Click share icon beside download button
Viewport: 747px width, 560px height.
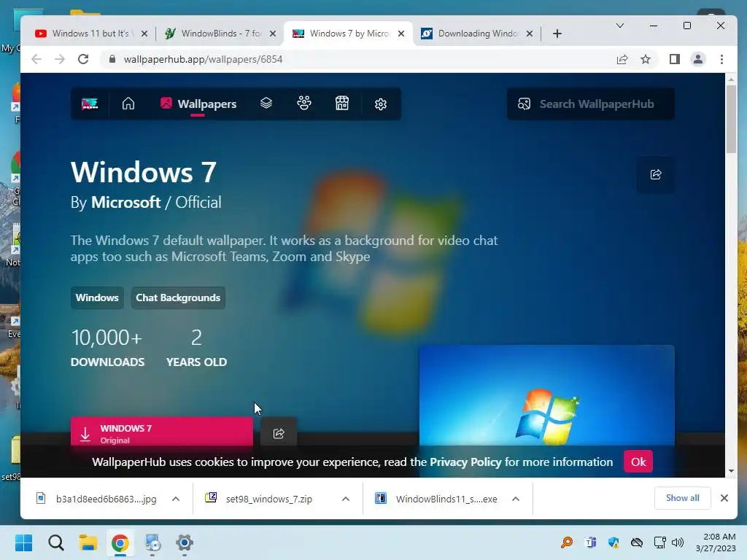(279, 433)
